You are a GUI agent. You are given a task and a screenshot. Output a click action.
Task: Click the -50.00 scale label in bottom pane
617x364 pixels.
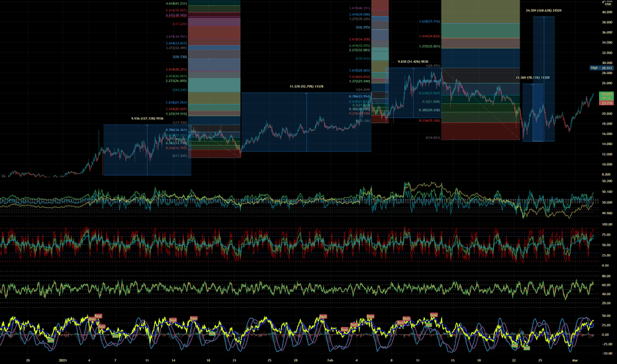tap(607, 353)
